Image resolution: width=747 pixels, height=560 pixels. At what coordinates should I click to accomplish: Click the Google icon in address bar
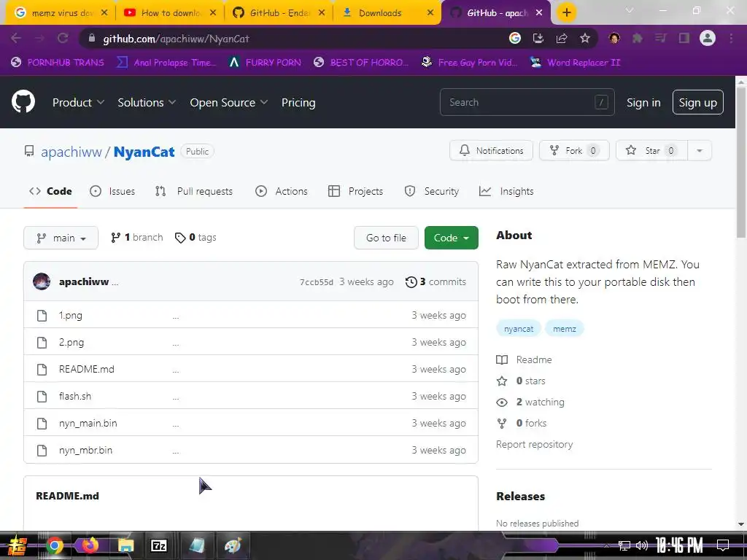pos(515,38)
